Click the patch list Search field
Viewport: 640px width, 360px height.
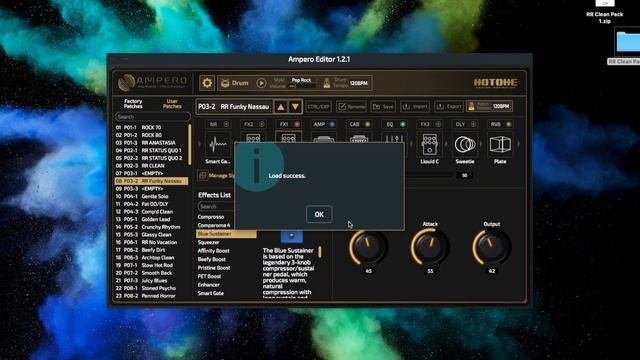point(153,117)
